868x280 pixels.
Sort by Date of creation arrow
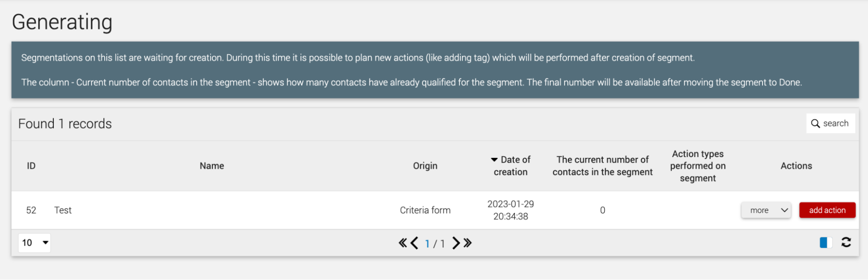(494, 160)
